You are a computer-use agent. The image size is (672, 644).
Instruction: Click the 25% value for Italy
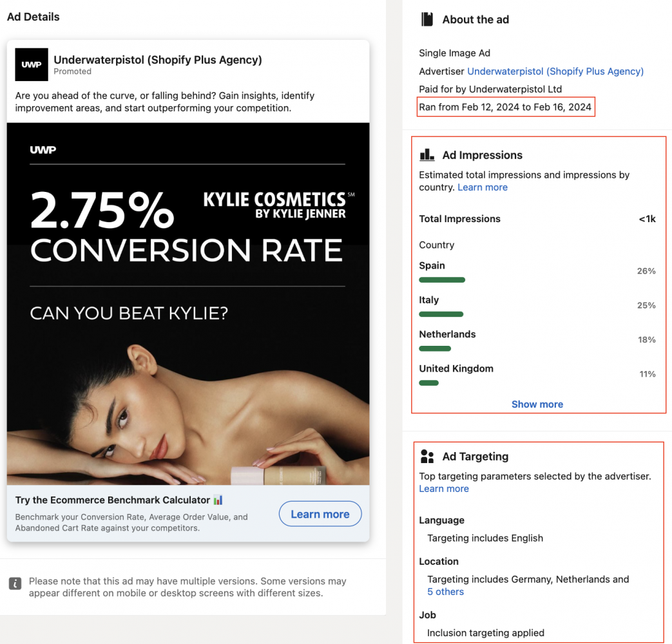pyautogui.click(x=646, y=305)
